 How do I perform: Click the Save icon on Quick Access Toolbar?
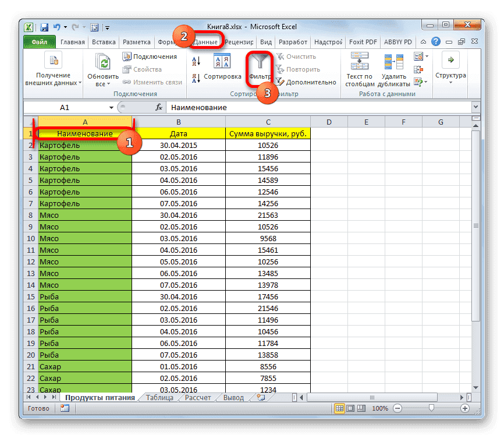43,27
